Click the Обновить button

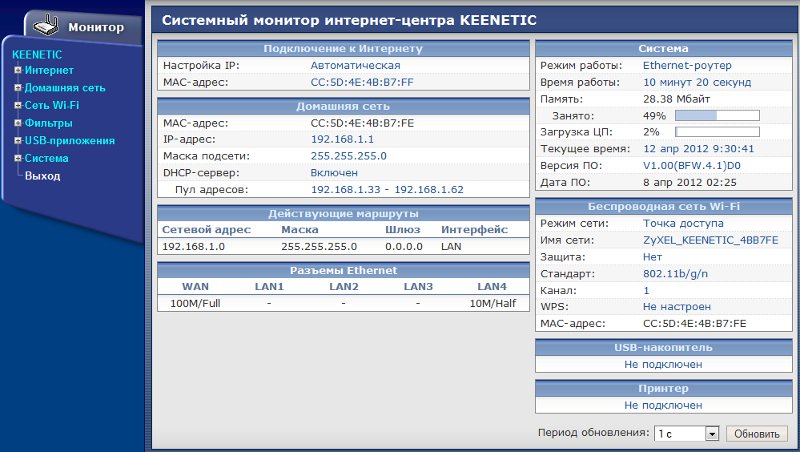point(757,434)
